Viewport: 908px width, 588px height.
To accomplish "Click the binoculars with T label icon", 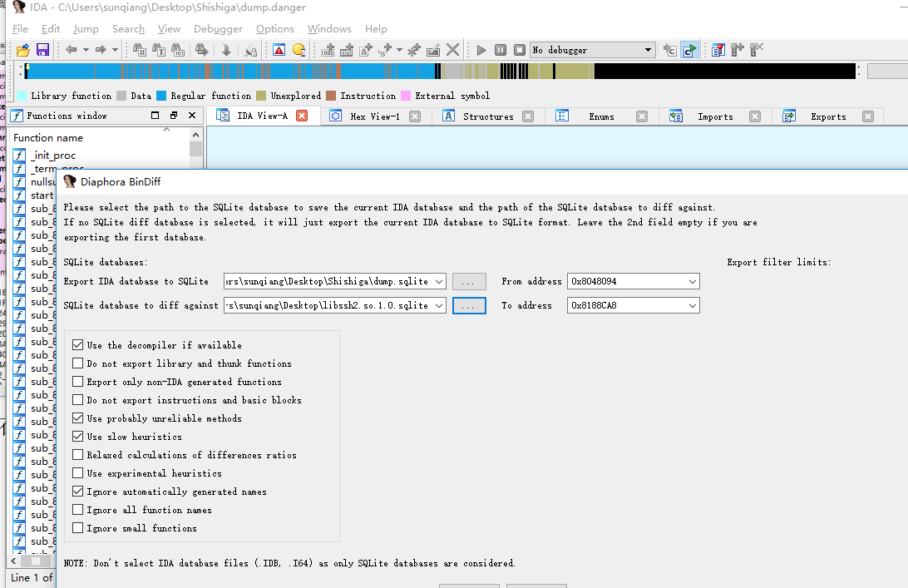I will pyautogui.click(x=159, y=51).
